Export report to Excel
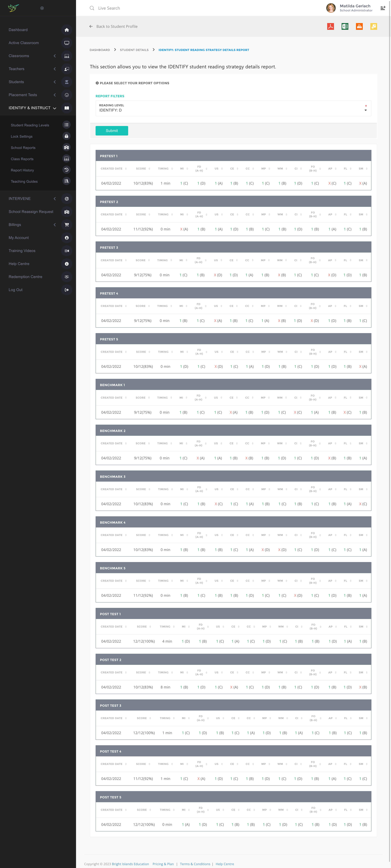The height and width of the screenshot is (868, 391). (x=345, y=27)
